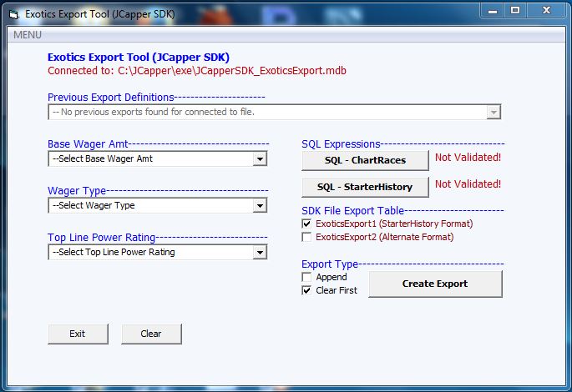The image size is (572, 392).
Task: Click the 'Connected to' database path text
Action: pyautogui.click(x=197, y=71)
